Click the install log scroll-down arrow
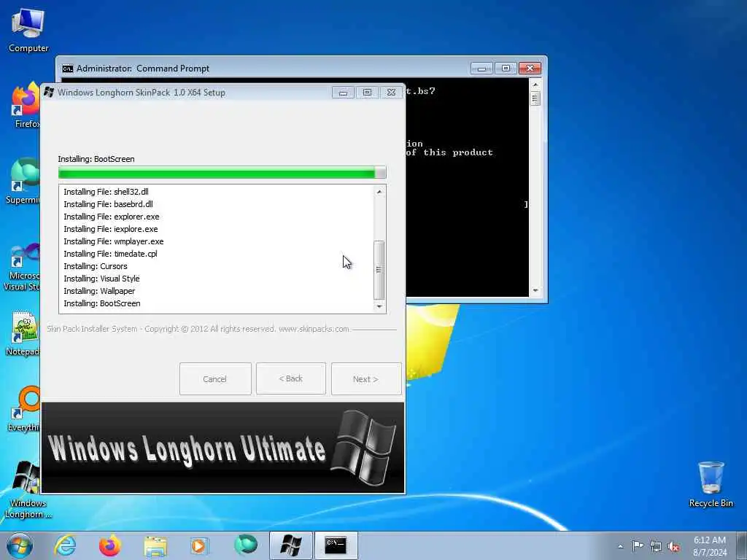The image size is (747, 560). 379,307
